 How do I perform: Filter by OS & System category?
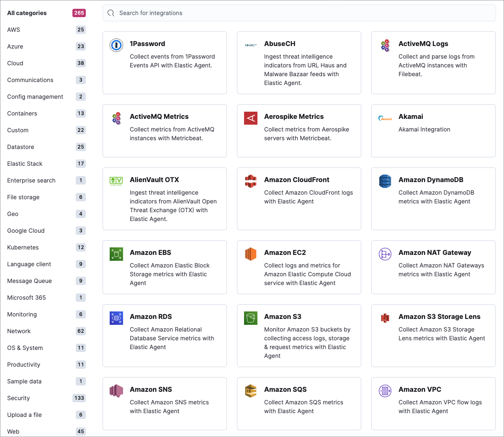tap(46, 348)
